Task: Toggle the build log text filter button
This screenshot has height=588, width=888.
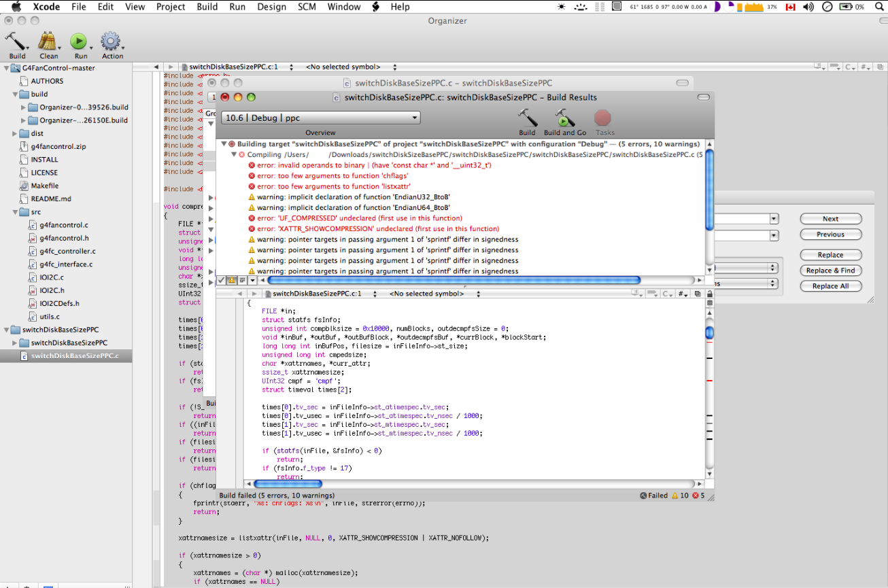Action: pyautogui.click(x=242, y=280)
